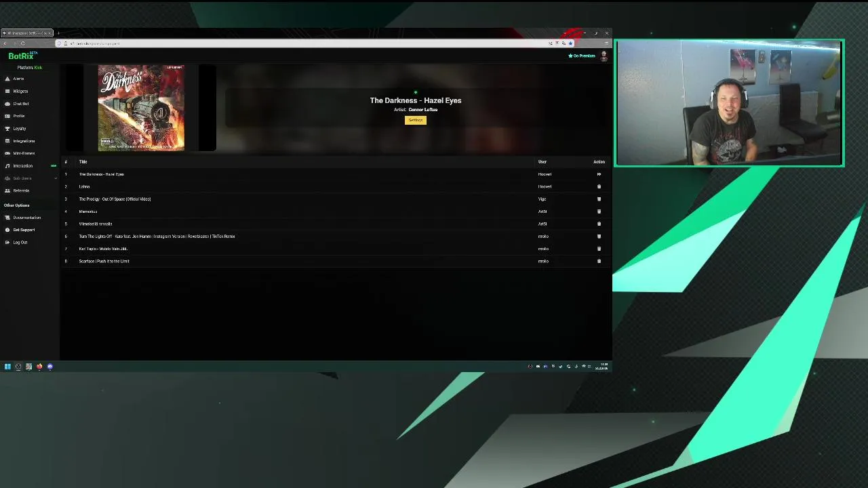The height and width of the screenshot is (488, 868).
Task: Open the Loyalty trophy icon
Action: coord(7,128)
